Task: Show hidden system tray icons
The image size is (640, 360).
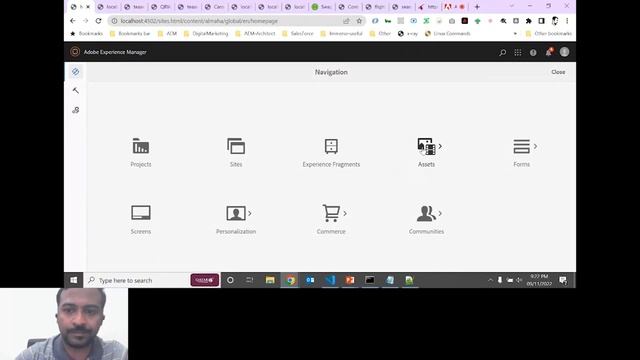Action: (490, 280)
